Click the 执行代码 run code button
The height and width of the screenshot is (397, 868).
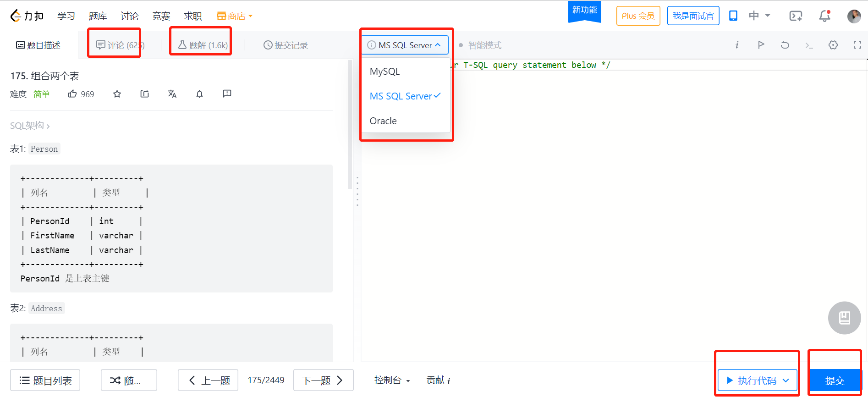tap(758, 380)
